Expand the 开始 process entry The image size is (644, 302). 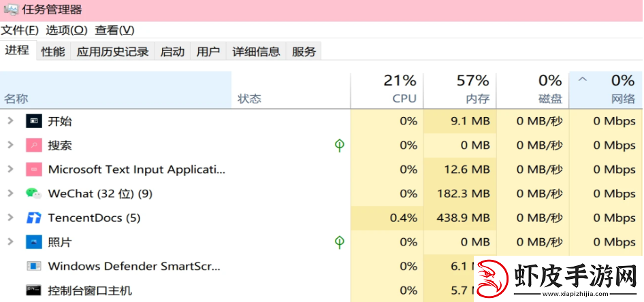point(11,121)
